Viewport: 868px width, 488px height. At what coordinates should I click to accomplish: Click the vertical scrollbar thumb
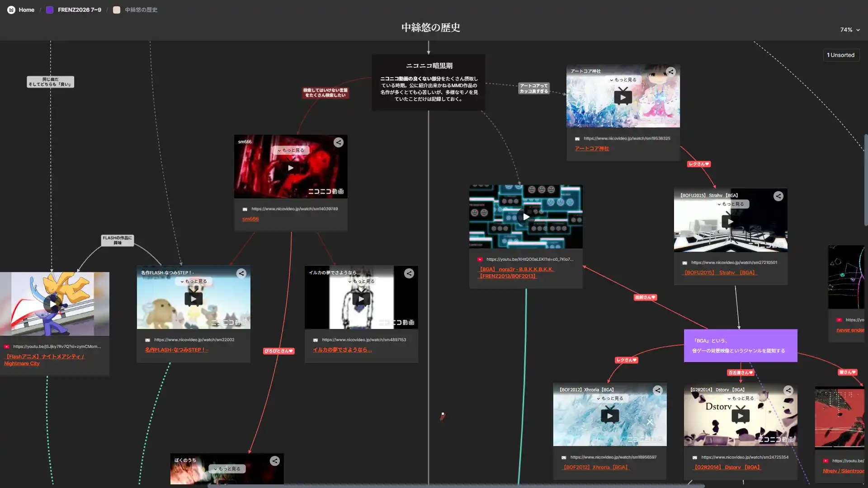click(x=866, y=180)
